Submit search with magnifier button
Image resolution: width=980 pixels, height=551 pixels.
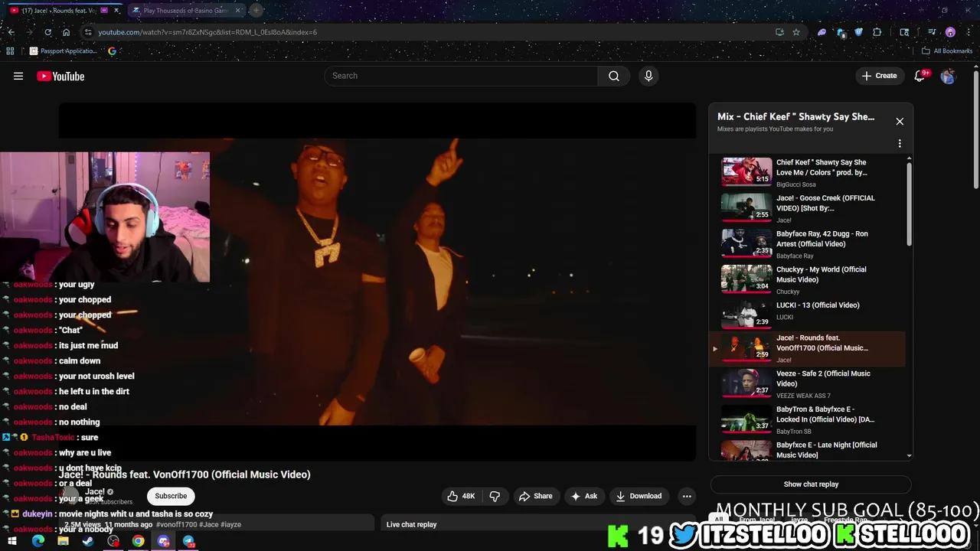(614, 76)
